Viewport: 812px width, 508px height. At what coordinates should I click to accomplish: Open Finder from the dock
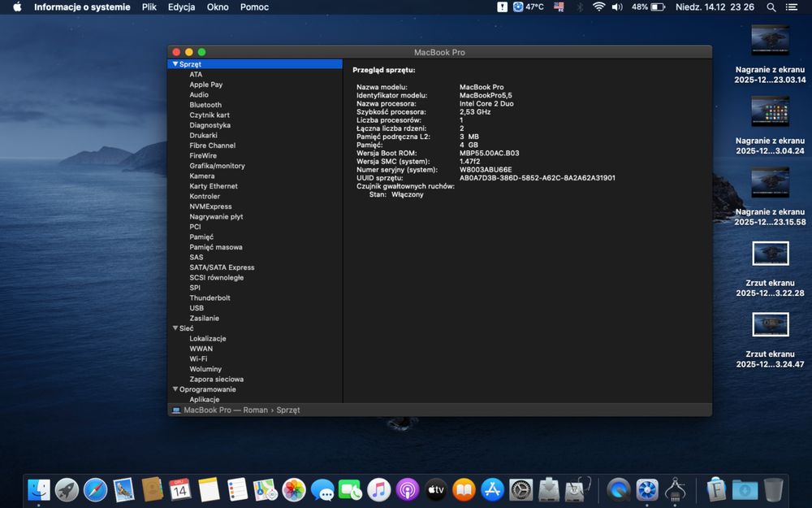tap(38, 489)
